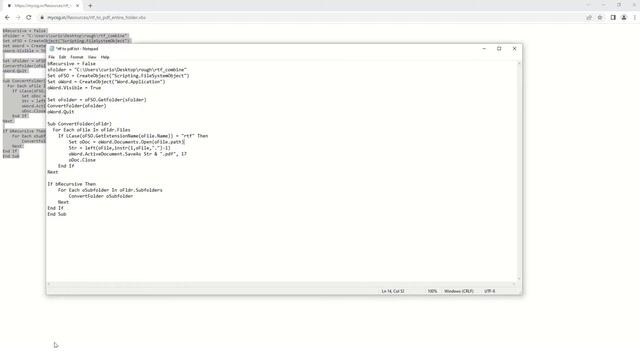Open the Chrome side panel

(613, 18)
